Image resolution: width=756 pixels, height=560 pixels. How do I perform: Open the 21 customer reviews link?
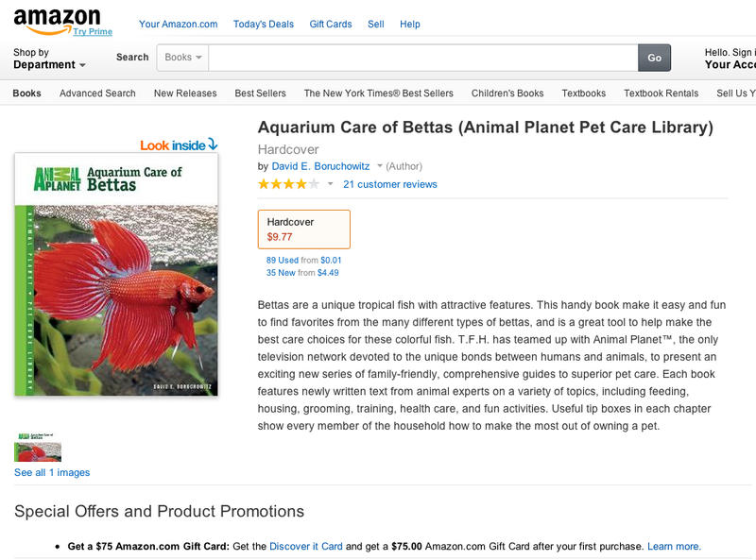[x=389, y=184]
